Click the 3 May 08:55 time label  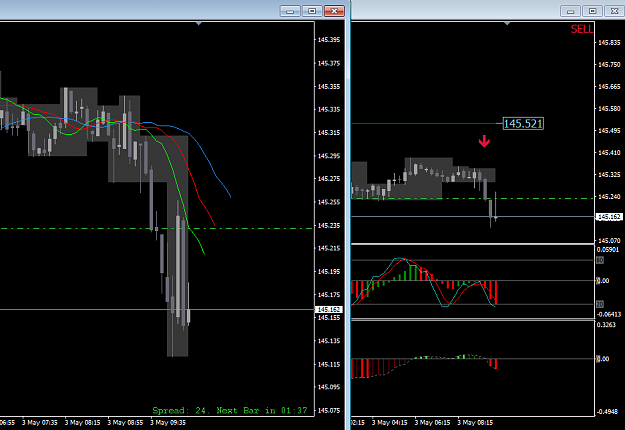pyautogui.click(x=125, y=422)
